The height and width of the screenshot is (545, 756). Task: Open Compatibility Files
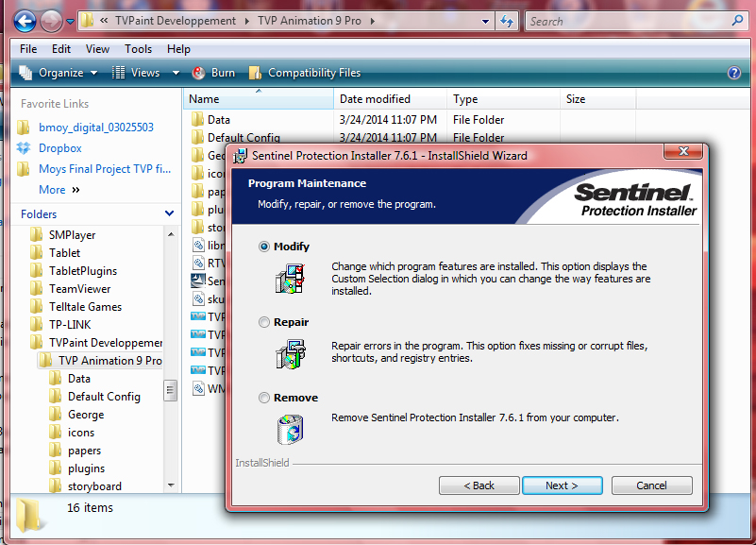[305, 73]
